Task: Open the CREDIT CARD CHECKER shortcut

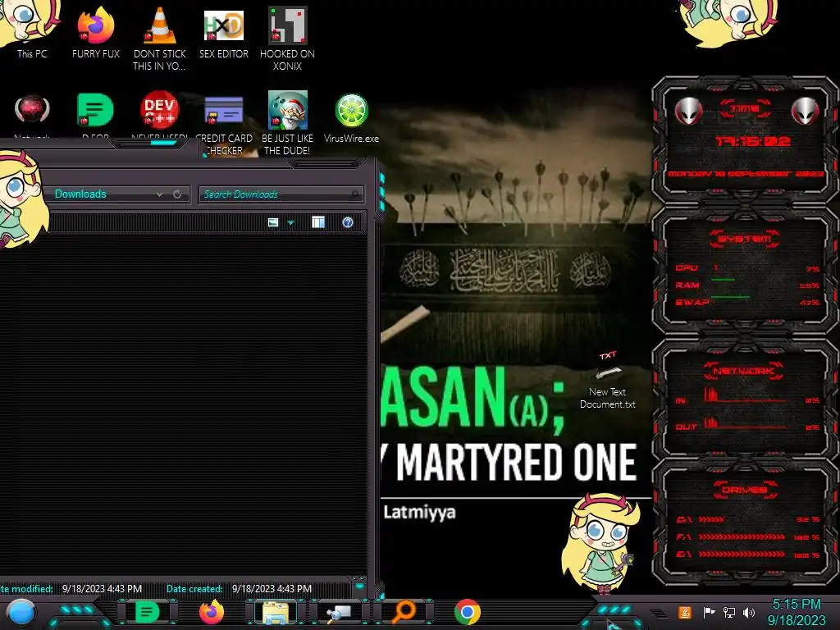Action: pos(224,123)
